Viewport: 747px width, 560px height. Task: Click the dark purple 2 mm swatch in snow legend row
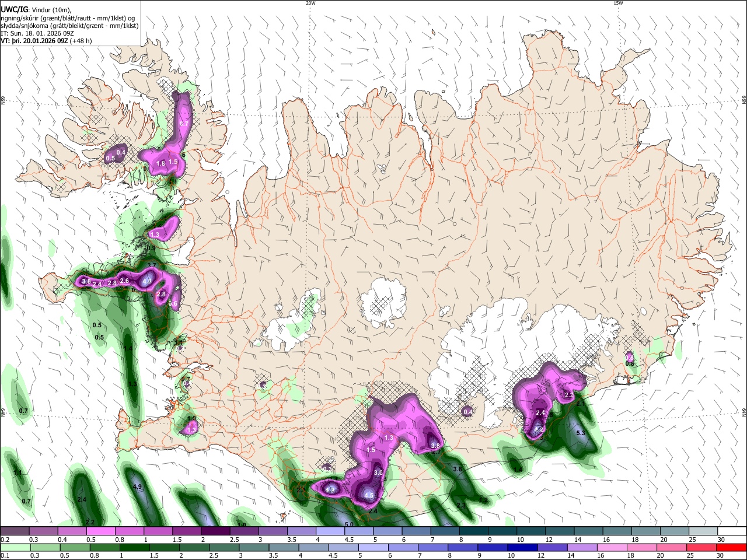[215, 531]
